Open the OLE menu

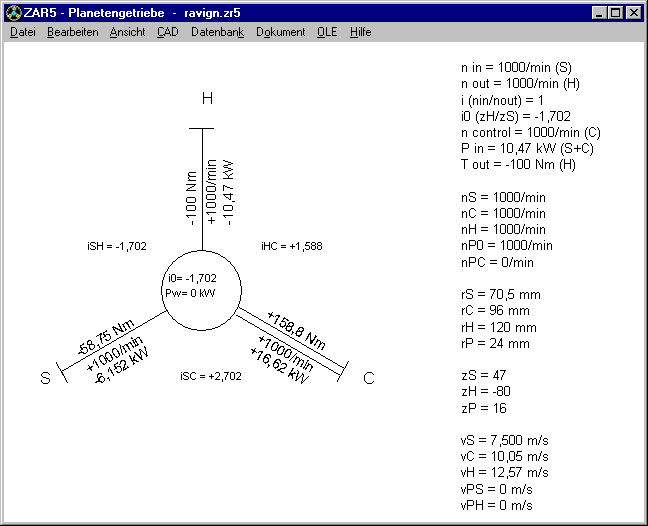click(x=327, y=32)
